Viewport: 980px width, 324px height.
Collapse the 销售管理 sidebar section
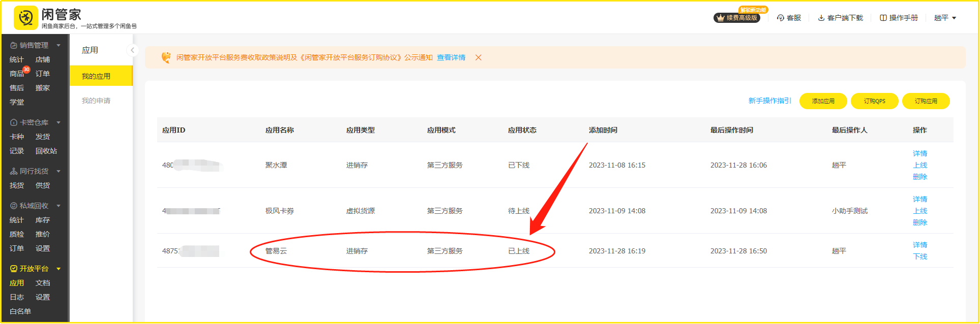click(x=58, y=45)
